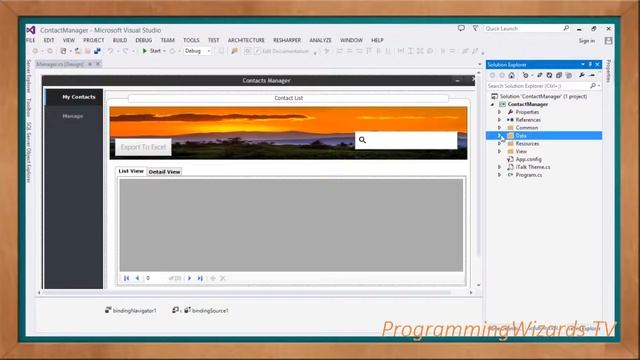Click the Delete X icon in navigator
This screenshot has height=360, width=640.
coord(223,278)
